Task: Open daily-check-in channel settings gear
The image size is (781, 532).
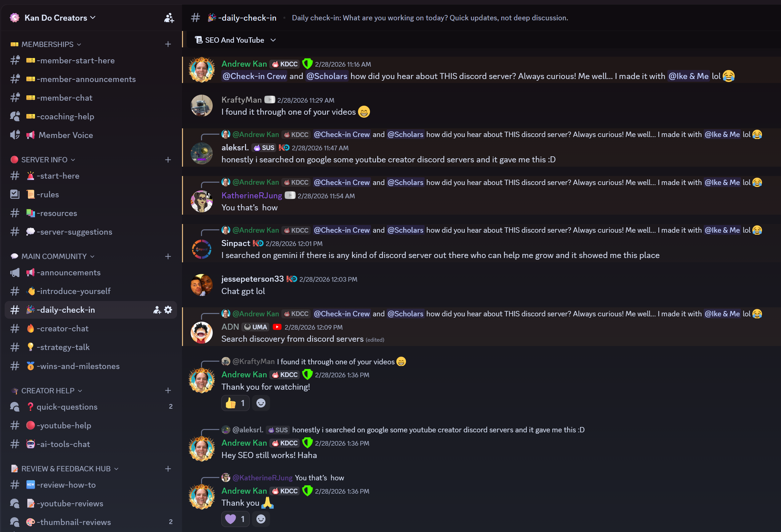Action: point(168,310)
